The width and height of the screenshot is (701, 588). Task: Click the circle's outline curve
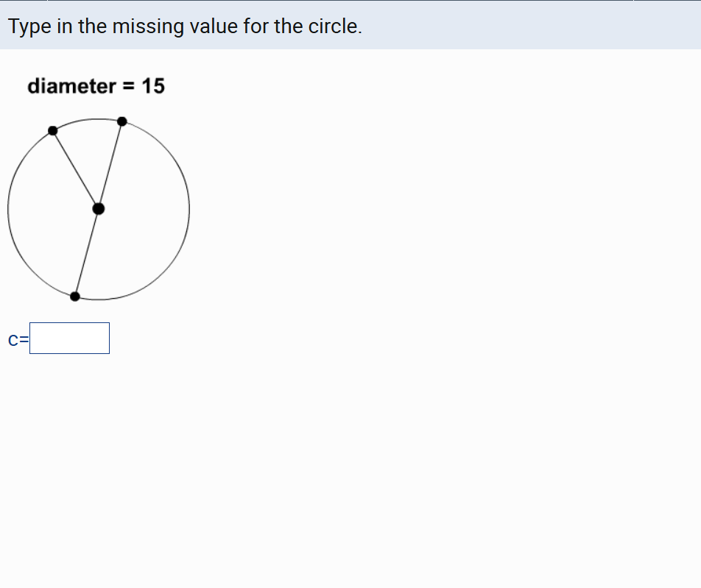(191, 208)
